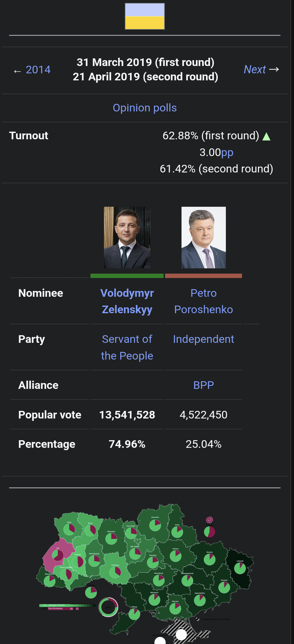The image size is (294, 644).
Task: Click the green turnout increase triangle
Action: tap(266, 136)
